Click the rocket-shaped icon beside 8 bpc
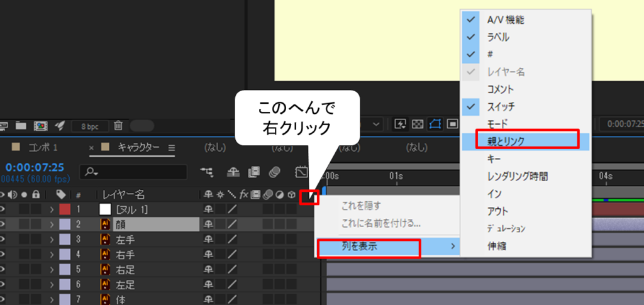644x305 pixels. (x=60, y=126)
